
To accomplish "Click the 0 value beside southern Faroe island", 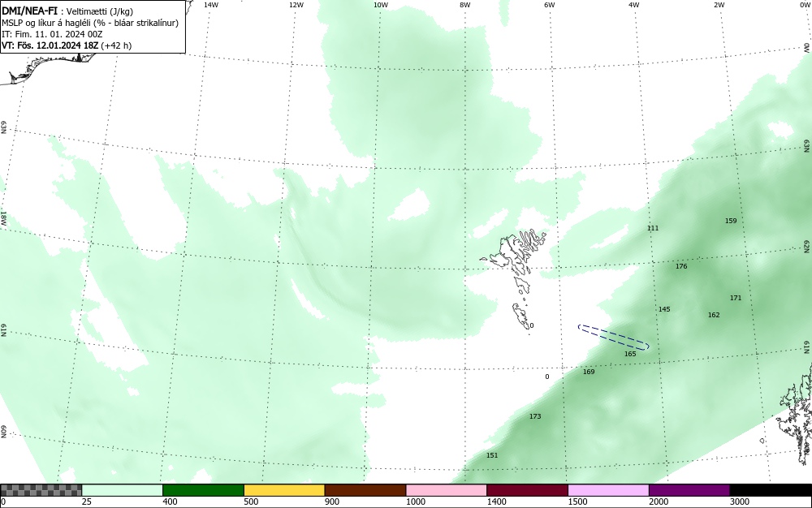I will [x=532, y=326].
